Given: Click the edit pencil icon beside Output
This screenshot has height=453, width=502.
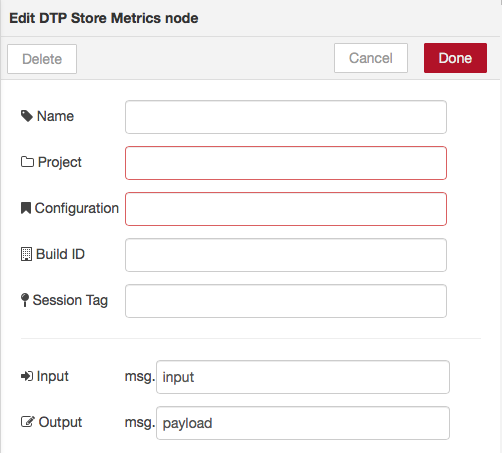Looking at the screenshot, I should pos(28,422).
